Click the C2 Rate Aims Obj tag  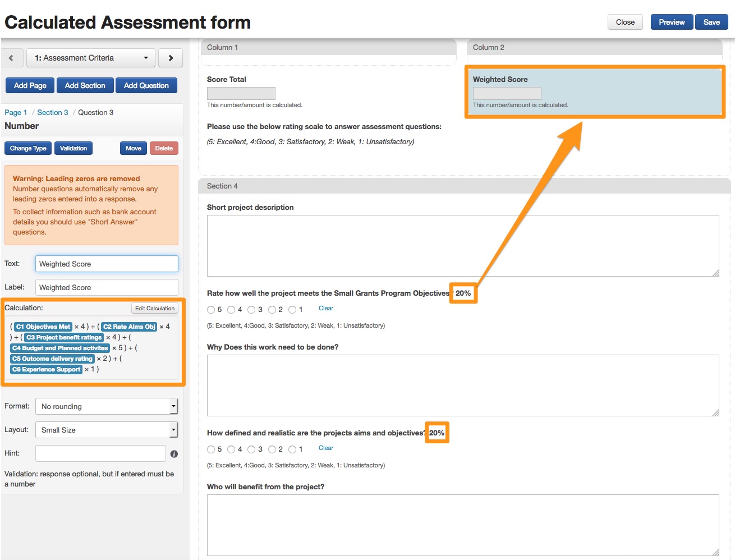point(129,327)
